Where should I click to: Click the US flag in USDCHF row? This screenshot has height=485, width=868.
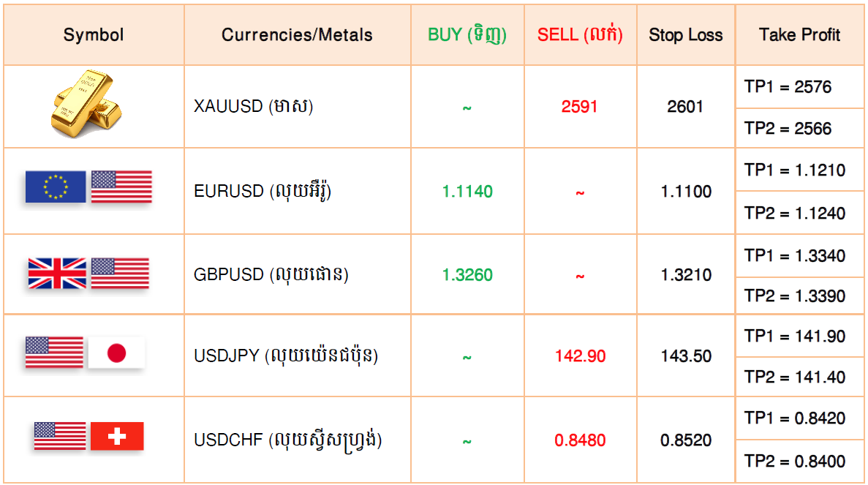(60, 436)
